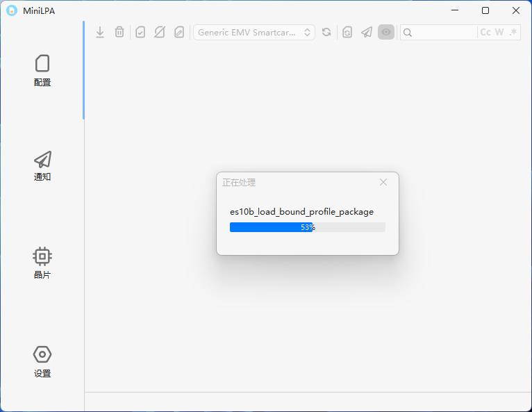Click the 53% progress bar
Viewport: 532px width, 412px height.
(307, 227)
